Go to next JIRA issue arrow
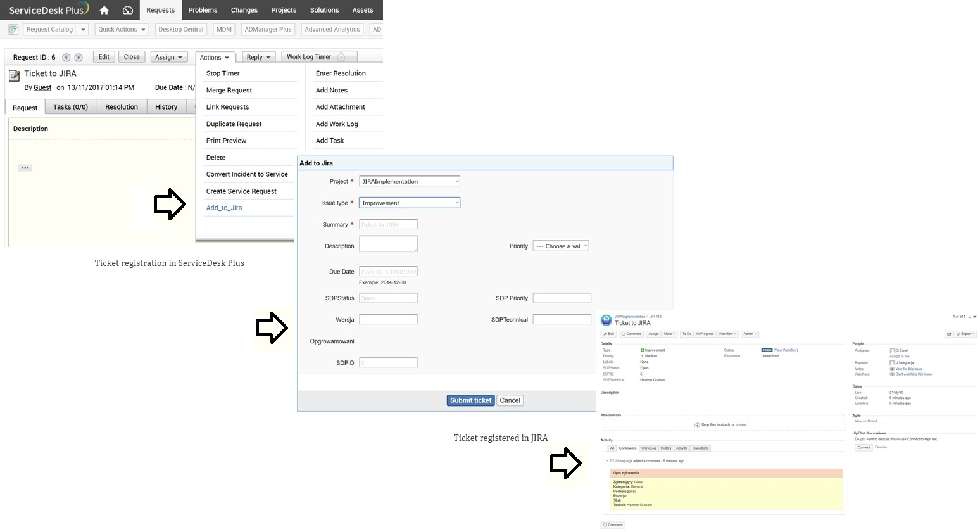Screen dimensions: 980x532 [x=974, y=317]
